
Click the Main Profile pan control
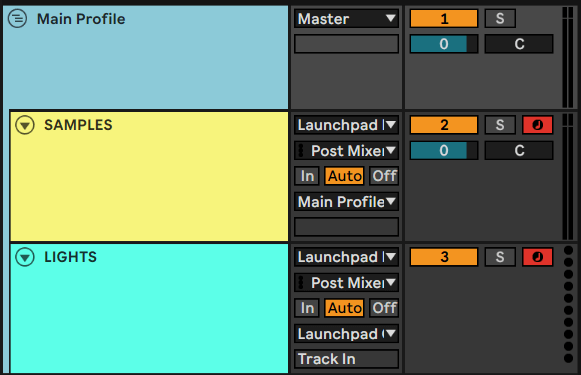519,44
